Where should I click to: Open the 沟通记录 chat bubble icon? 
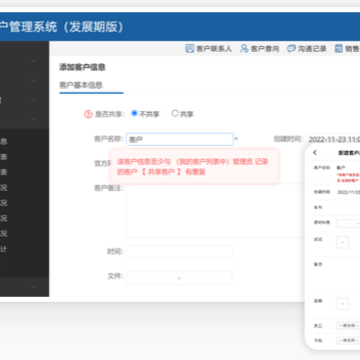click(291, 49)
